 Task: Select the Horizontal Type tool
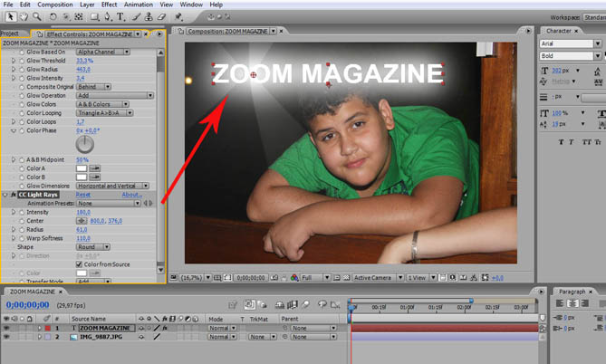pos(121,16)
